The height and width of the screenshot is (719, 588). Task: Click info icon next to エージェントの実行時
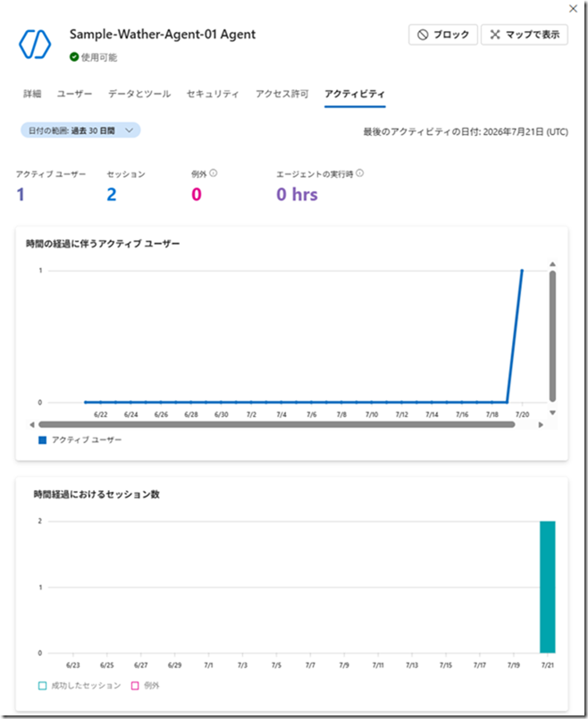(359, 173)
